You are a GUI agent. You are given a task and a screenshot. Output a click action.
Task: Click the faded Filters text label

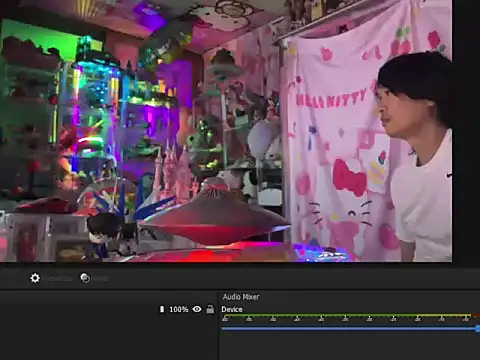(x=100, y=278)
